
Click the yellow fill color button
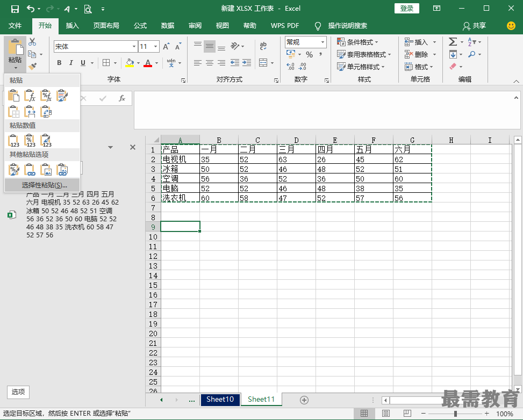[x=130, y=63]
